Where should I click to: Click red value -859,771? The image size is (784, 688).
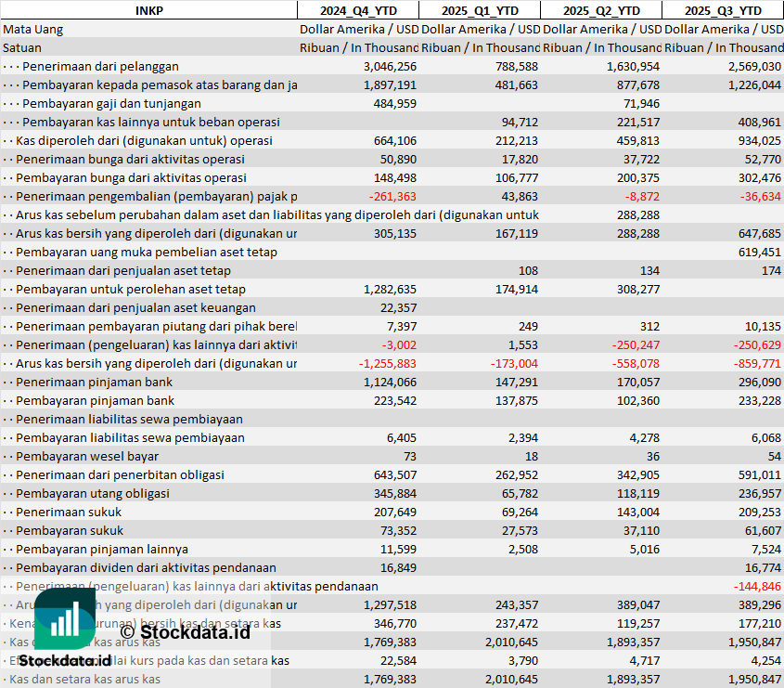757,364
